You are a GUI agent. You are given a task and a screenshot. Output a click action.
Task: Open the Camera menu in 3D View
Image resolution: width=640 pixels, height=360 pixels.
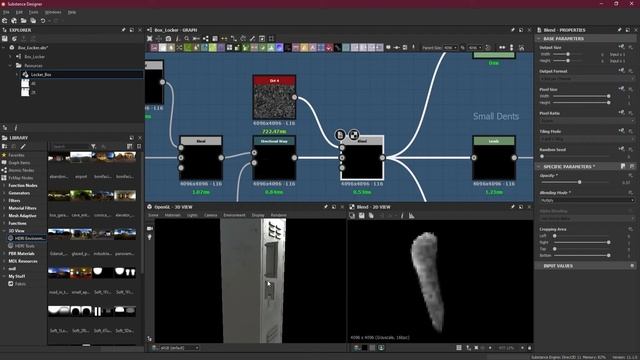(x=211, y=215)
